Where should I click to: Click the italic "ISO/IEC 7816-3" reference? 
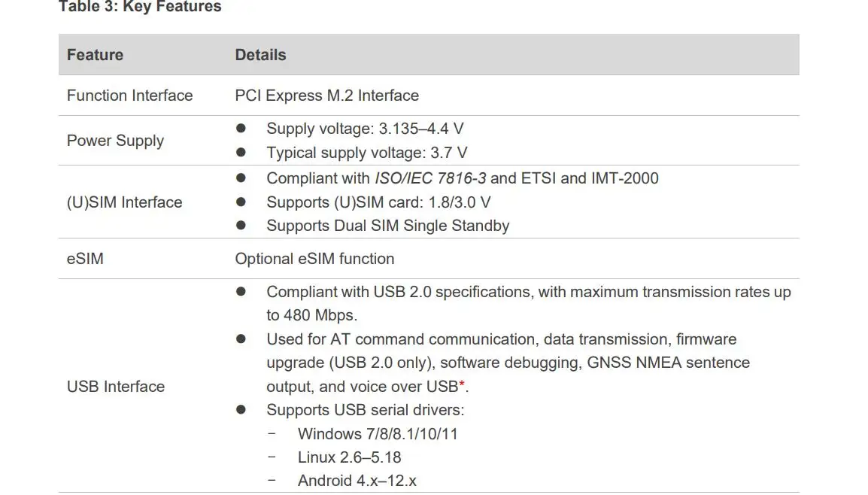coord(430,178)
